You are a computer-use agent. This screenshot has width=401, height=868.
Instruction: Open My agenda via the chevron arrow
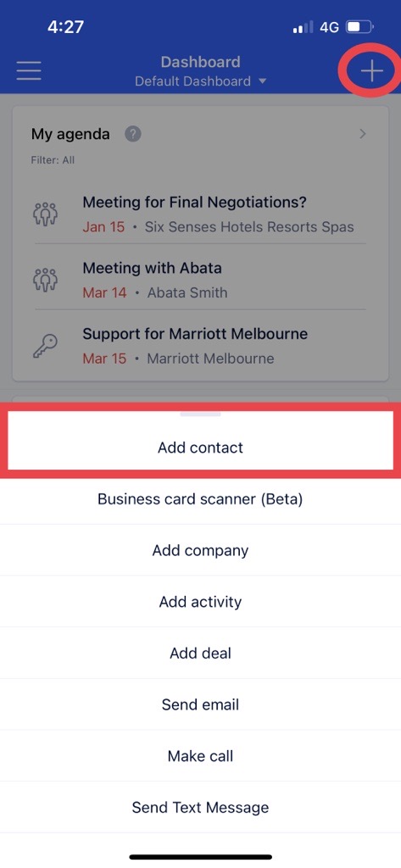click(x=363, y=133)
